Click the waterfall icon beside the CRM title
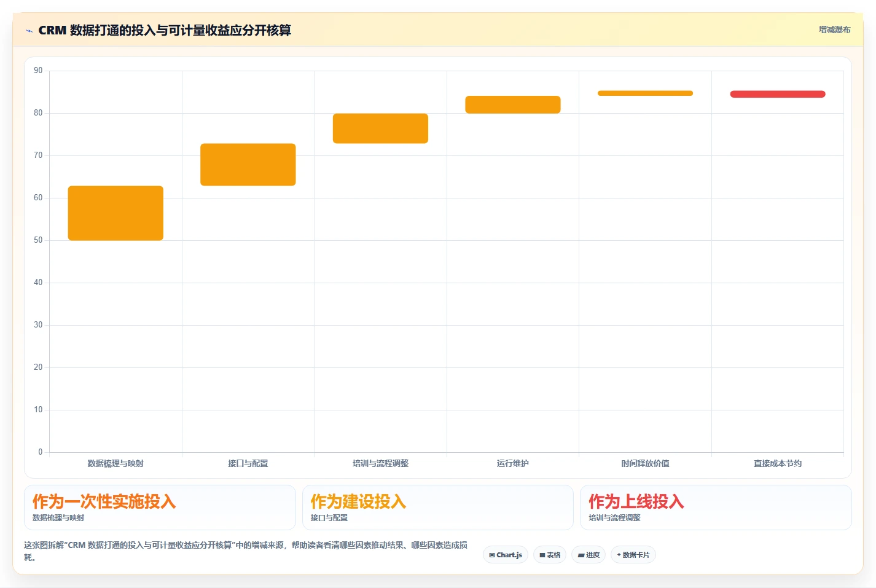Screen dimensions: 876x588 (29, 31)
